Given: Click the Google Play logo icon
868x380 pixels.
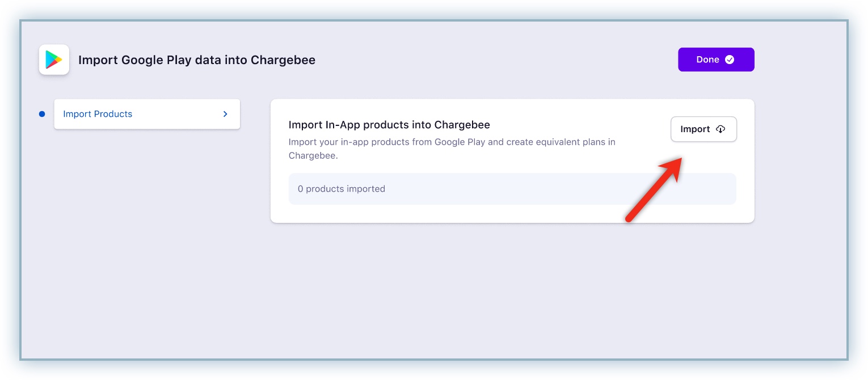Looking at the screenshot, I should 54,60.
